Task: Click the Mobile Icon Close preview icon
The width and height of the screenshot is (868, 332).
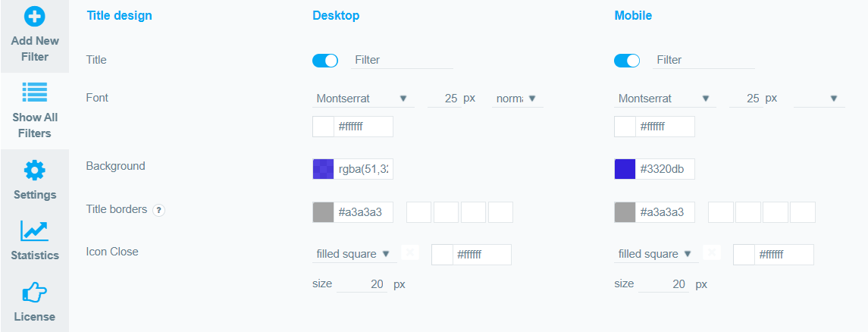Action: tap(712, 253)
